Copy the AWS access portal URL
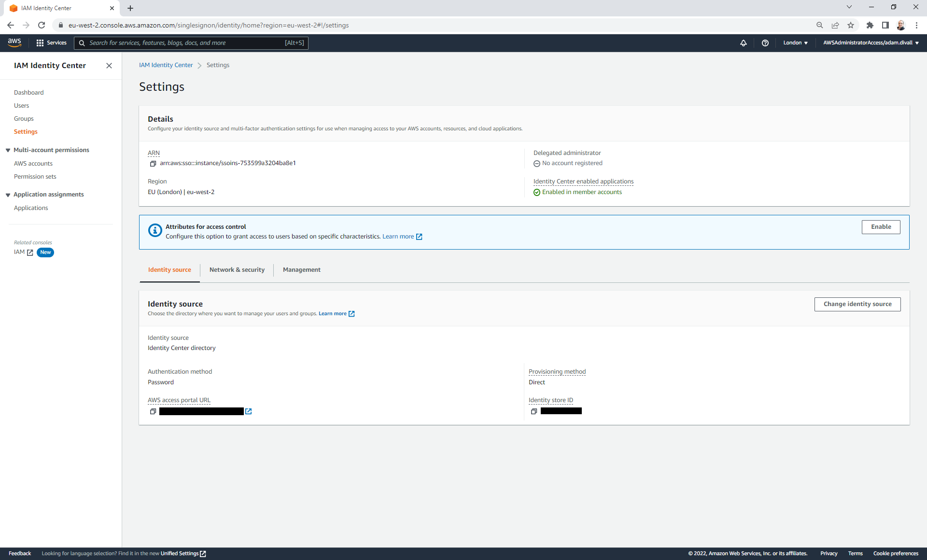 [x=153, y=411]
